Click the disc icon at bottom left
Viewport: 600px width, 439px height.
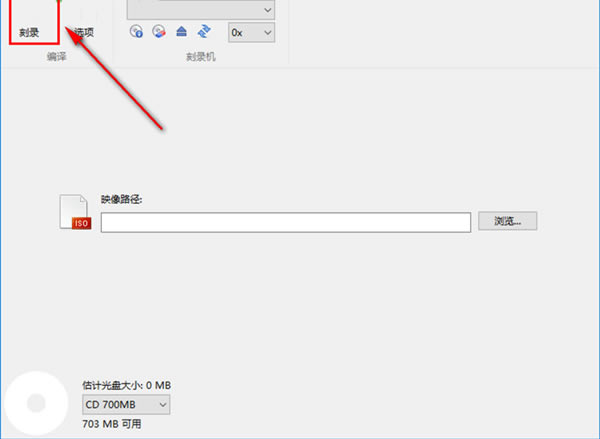tap(32, 402)
